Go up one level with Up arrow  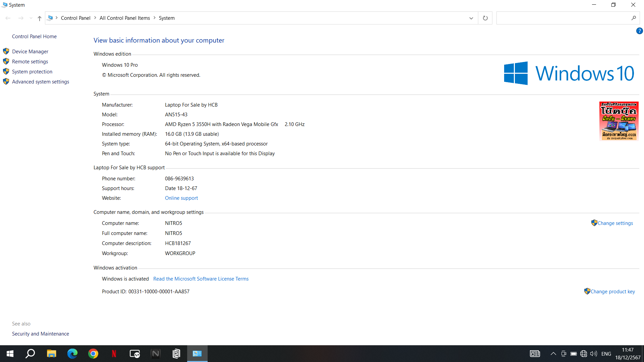40,18
